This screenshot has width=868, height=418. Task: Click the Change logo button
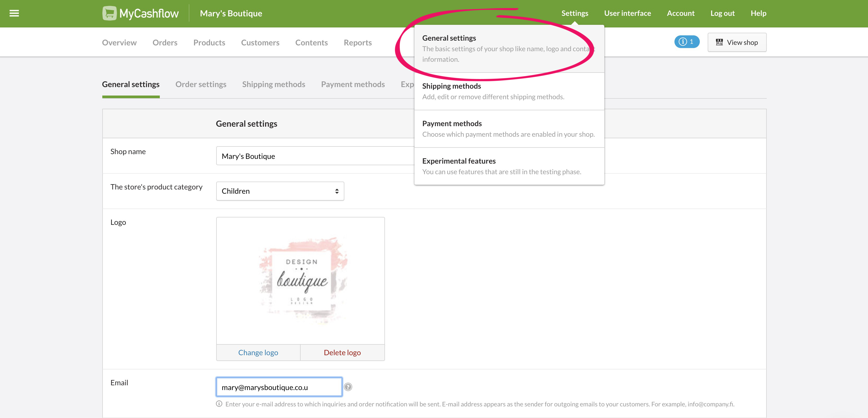click(258, 353)
